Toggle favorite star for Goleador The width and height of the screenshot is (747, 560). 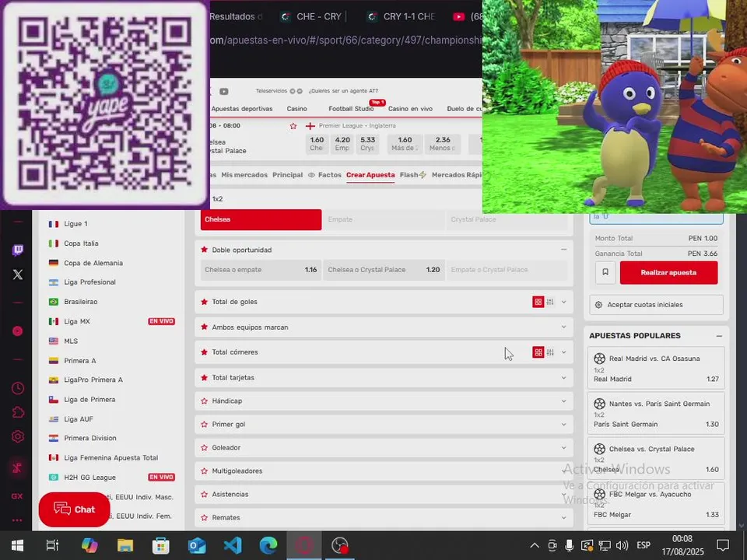205,448
